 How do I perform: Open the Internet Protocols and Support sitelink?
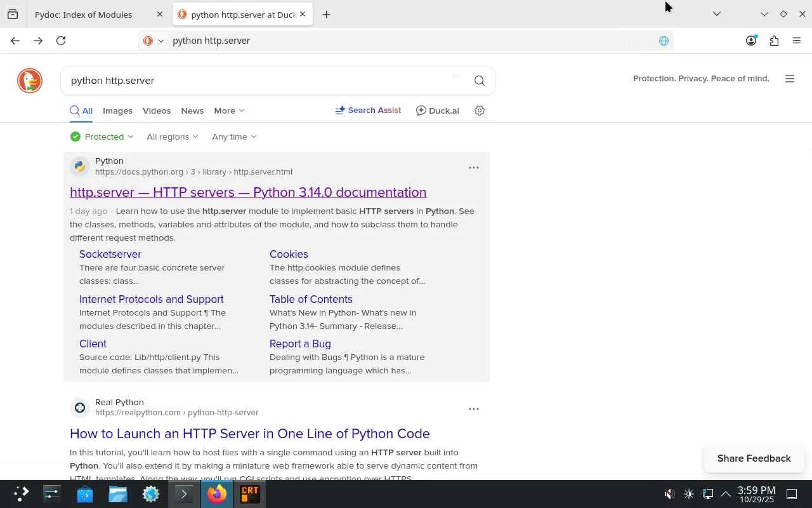click(x=152, y=299)
